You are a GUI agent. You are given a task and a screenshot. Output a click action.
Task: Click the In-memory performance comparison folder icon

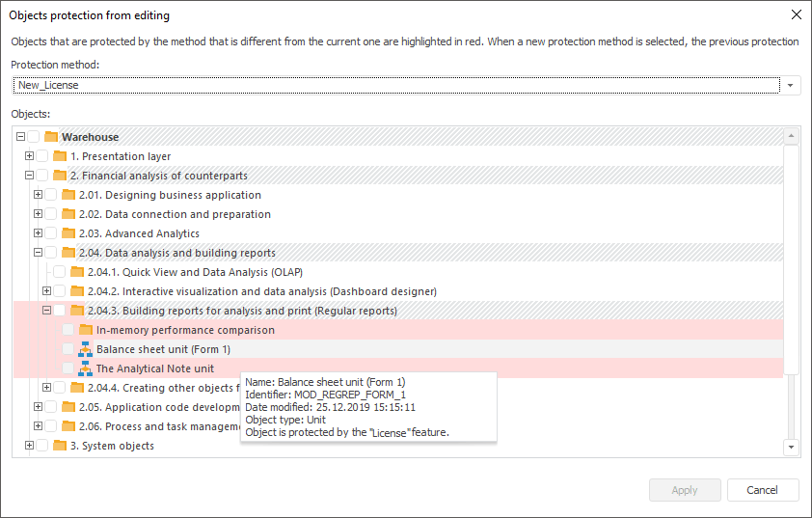(85, 330)
